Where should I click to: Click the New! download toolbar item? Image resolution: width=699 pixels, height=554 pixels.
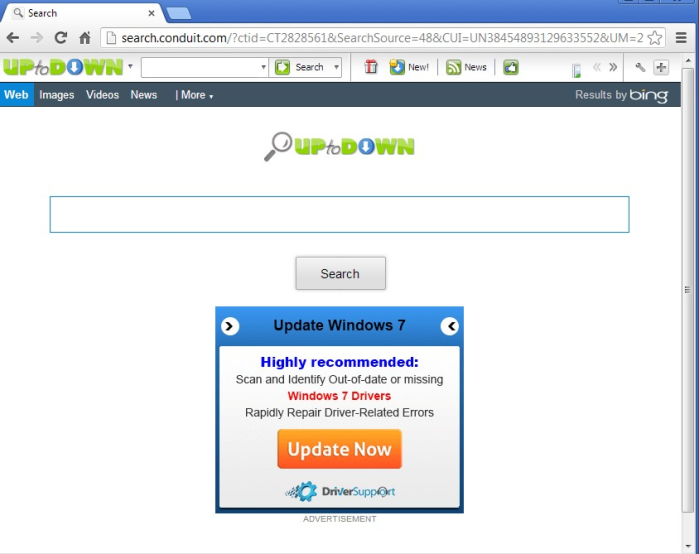coord(408,67)
